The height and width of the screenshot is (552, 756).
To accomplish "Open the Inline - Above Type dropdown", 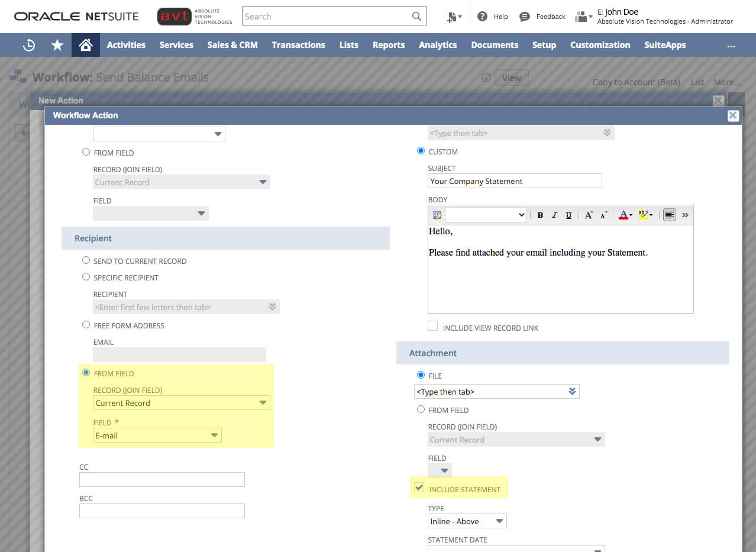I will (500, 521).
